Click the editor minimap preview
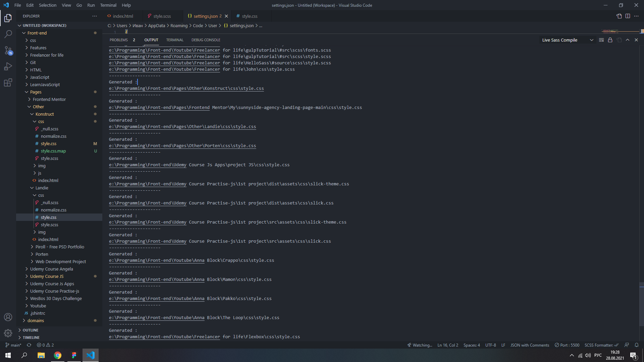 (x=621, y=31)
